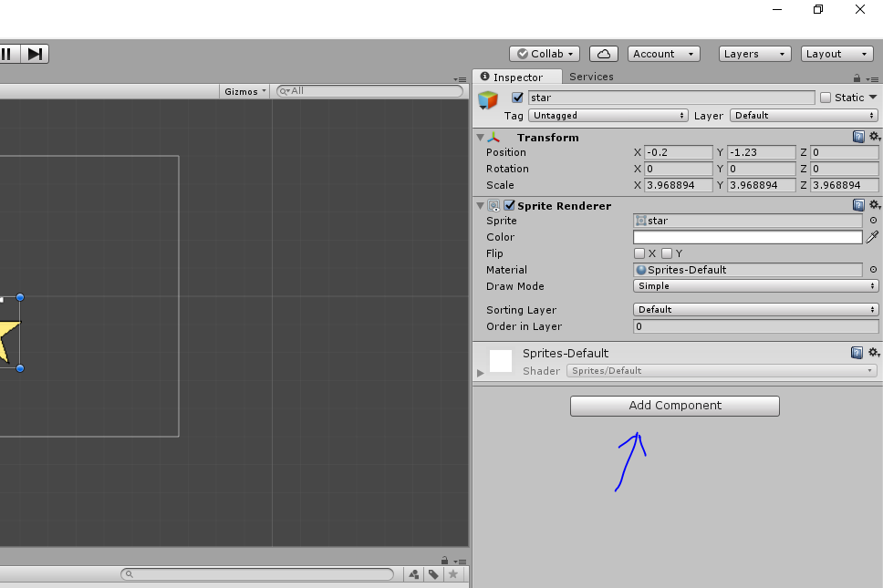Viewport: 883px width, 588px height.
Task: Click the Sprite Renderer component icon
Action: pos(493,206)
